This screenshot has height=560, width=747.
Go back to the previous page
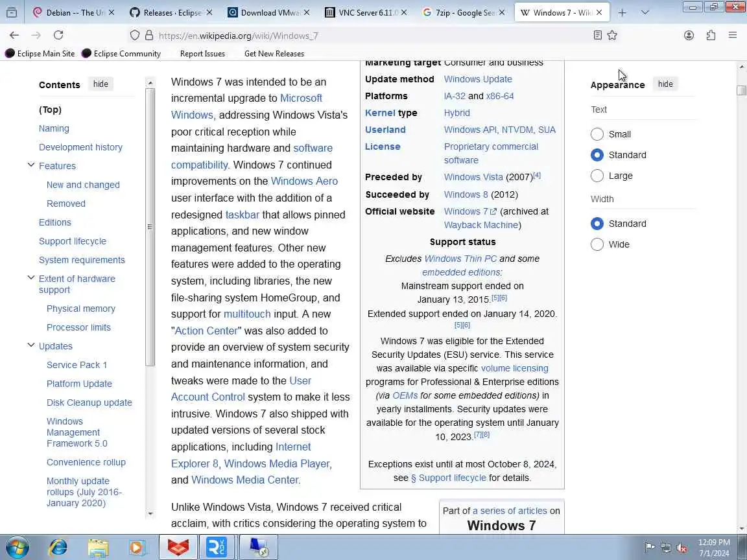(x=14, y=35)
